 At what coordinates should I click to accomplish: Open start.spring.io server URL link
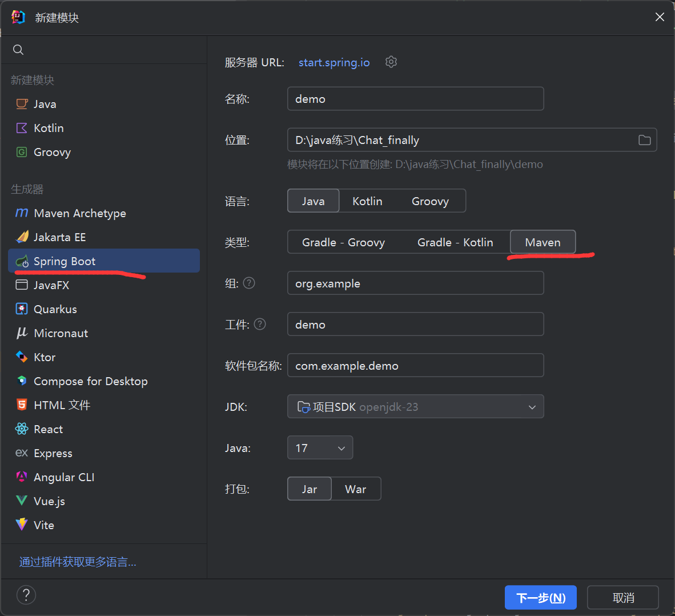(x=334, y=62)
